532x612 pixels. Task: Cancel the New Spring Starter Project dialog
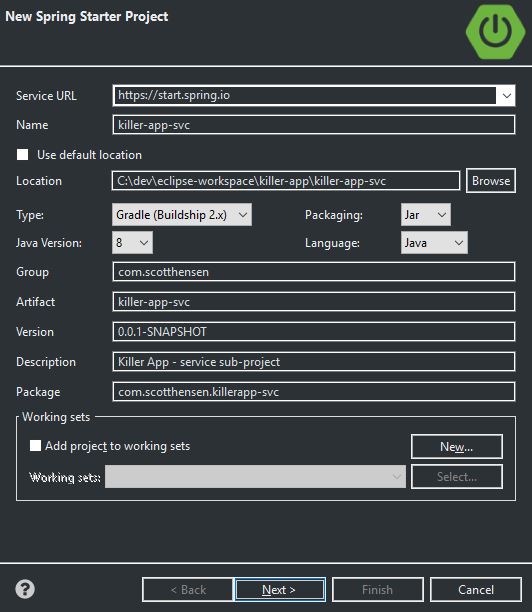tap(476, 589)
